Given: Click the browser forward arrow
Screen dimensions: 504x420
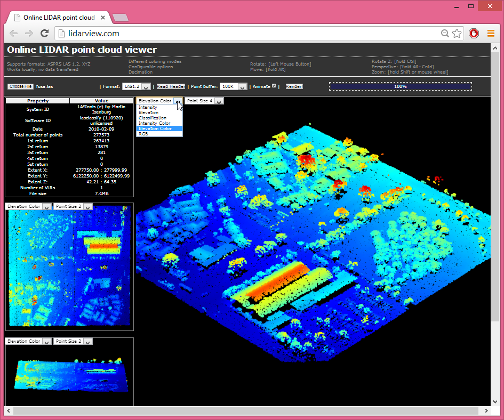Looking at the screenshot, I should (x=29, y=34).
